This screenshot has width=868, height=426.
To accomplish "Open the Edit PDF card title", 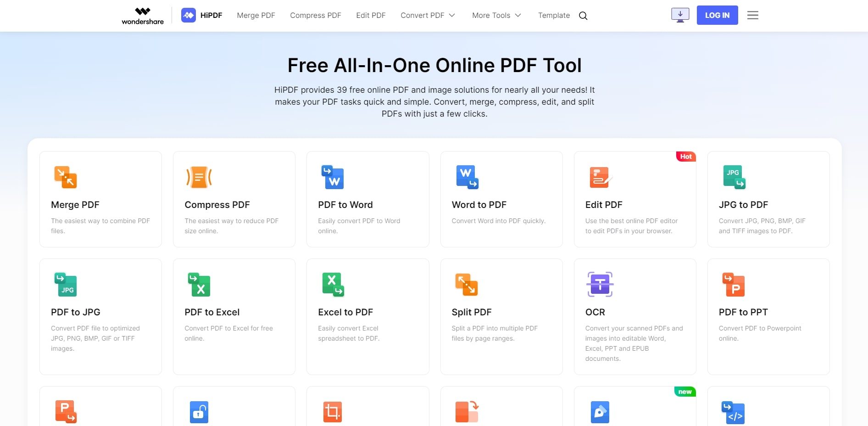I will [x=604, y=205].
